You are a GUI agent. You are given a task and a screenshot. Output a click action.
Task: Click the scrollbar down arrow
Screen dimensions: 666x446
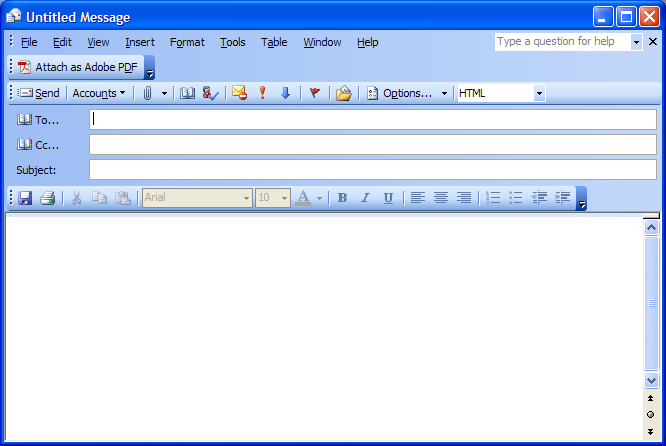[x=652, y=380]
